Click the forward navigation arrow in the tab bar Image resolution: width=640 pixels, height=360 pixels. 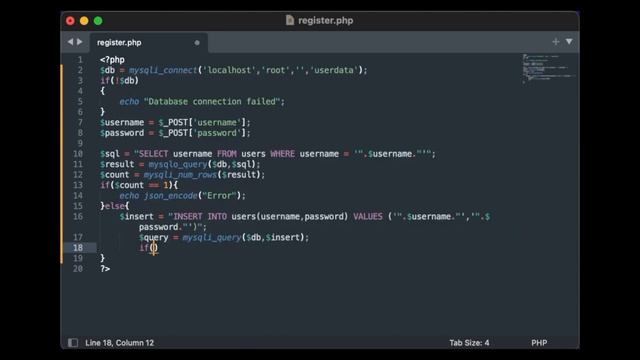80,42
